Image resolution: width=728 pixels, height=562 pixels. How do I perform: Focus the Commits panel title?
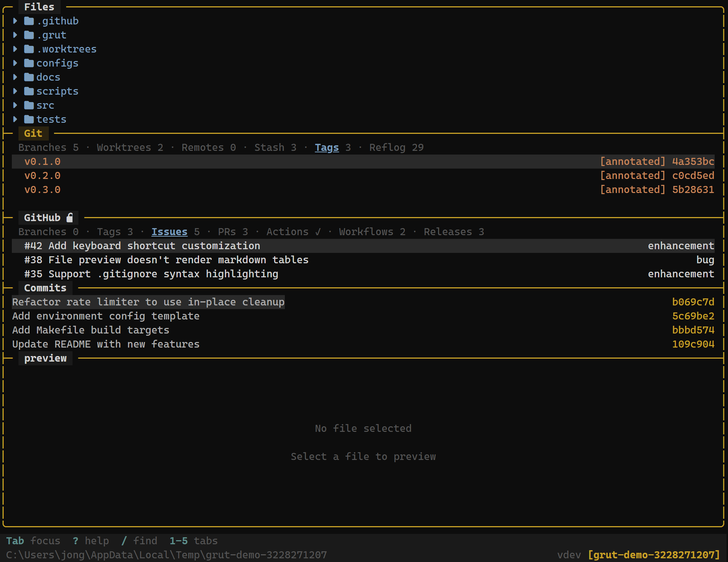click(45, 288)
